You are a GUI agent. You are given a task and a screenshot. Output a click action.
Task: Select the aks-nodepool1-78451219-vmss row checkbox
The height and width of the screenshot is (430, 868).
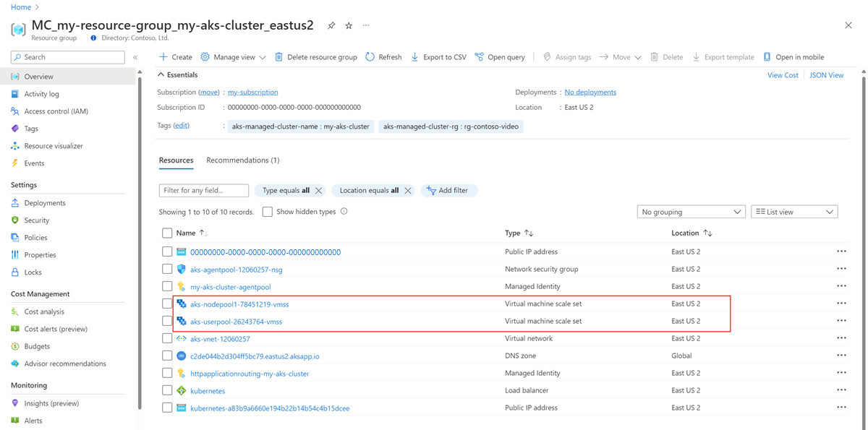point(167,304)
